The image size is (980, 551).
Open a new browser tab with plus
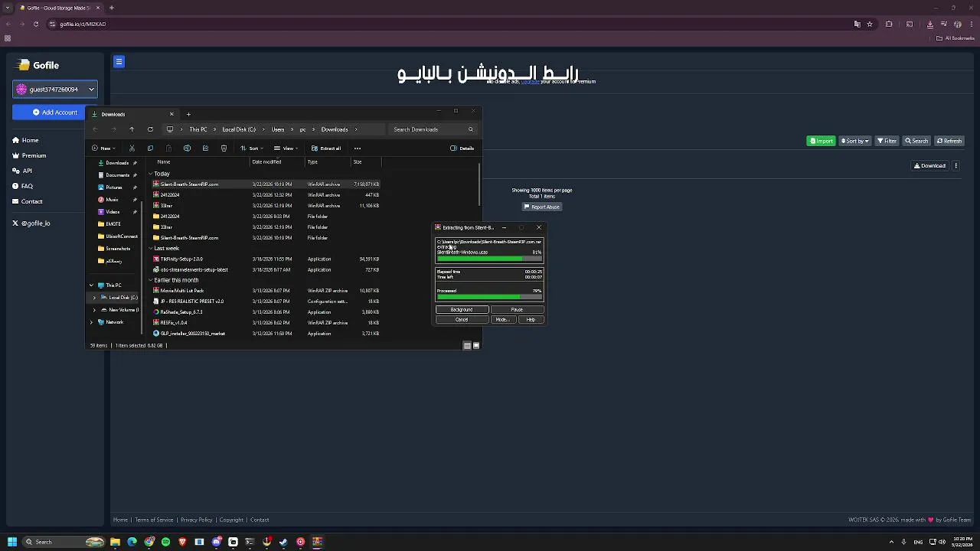click(x=111, y=8)
